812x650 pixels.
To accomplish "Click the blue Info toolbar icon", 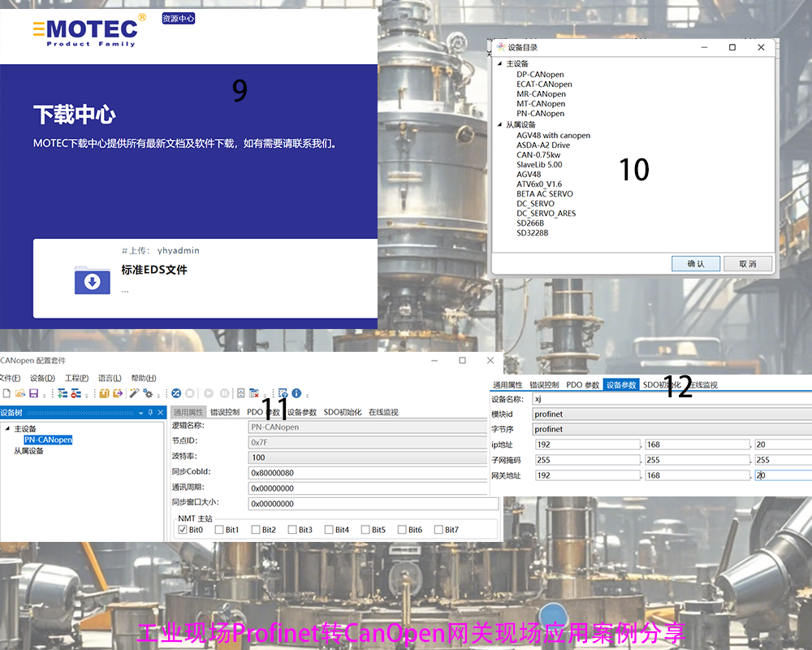I will pos(296,393).
